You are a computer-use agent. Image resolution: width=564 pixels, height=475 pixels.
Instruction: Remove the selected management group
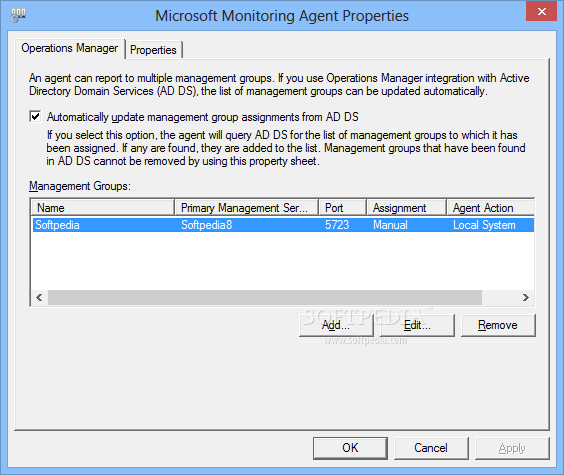tap(498, 325)
